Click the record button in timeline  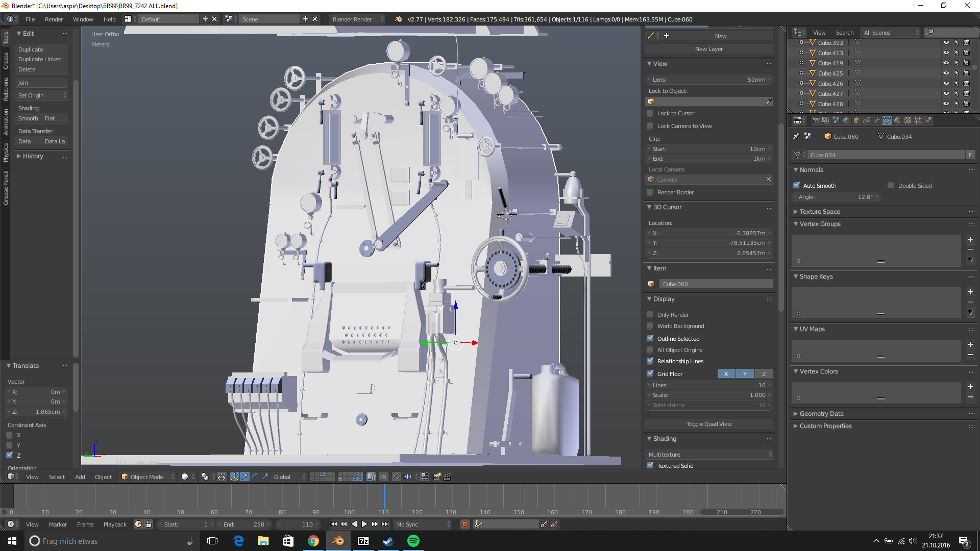coord(464,524)
